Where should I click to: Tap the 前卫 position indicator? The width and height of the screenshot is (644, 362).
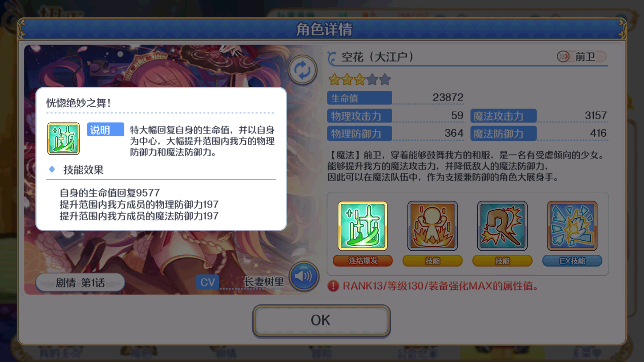(x=581, y=57)
